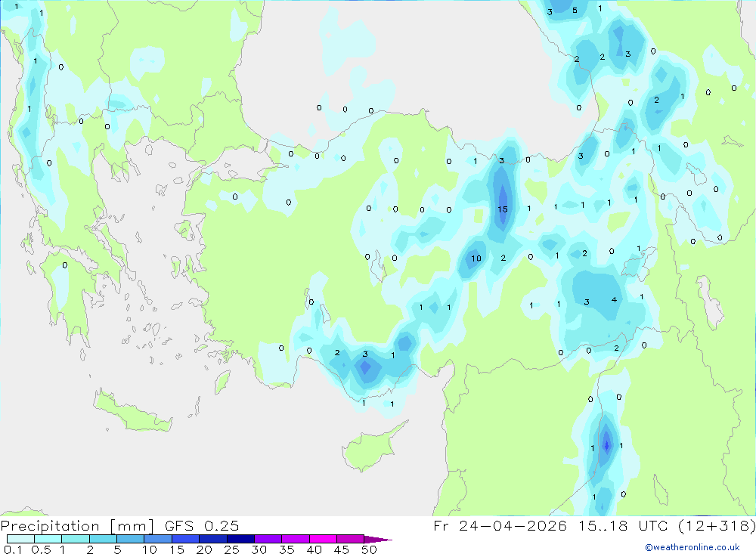Click the '5' precipitation value near the top
The height and width of the screenshot is (554, 756).
(575, 10)
